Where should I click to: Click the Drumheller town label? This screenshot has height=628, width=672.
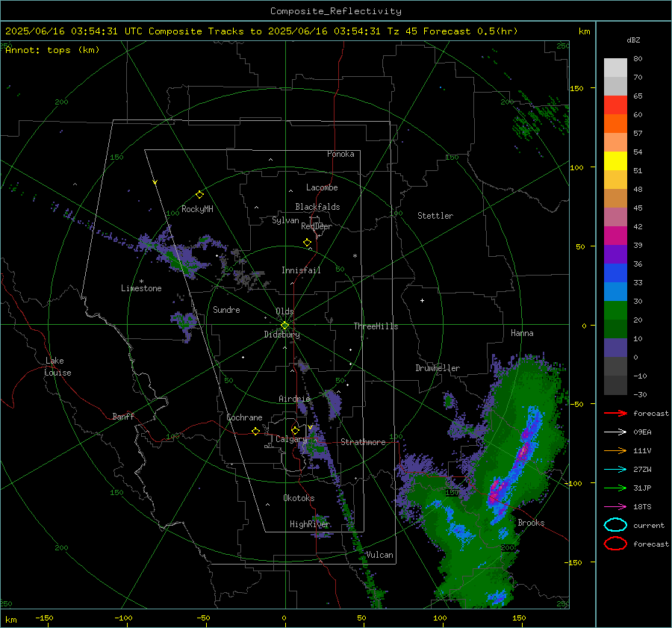tap(438, 368)
